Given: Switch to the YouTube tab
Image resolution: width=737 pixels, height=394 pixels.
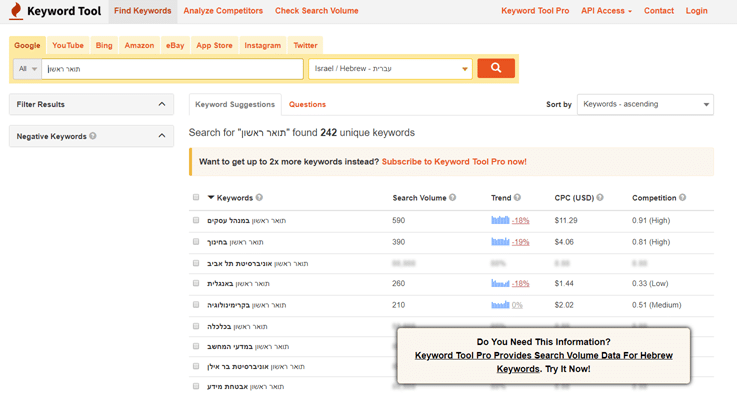Looking at the screenshot, I should pyautogui.click(x=68, y=46).
